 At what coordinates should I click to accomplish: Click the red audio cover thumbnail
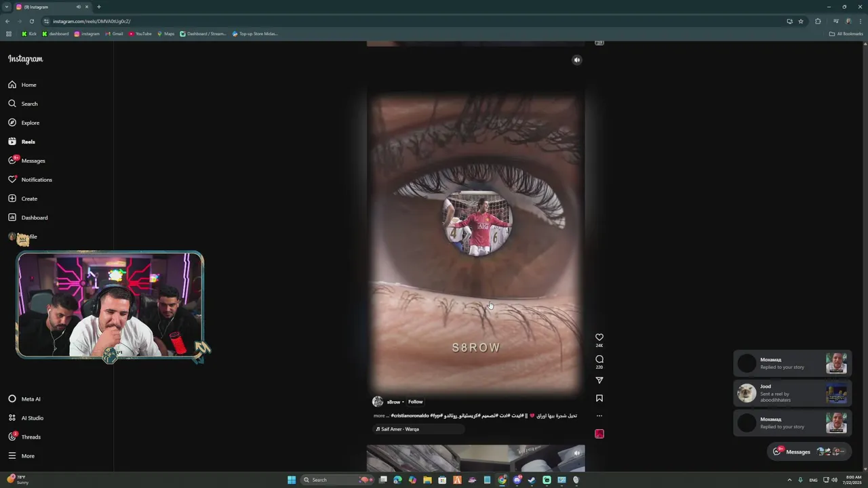pos(599,434)
